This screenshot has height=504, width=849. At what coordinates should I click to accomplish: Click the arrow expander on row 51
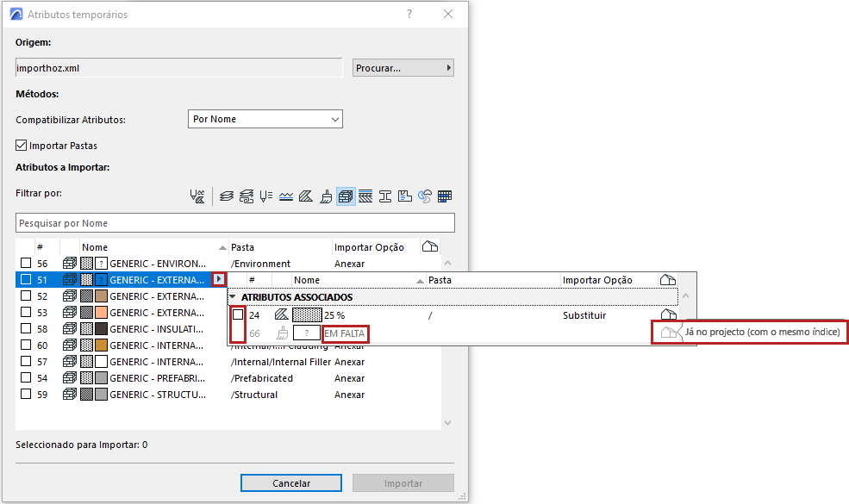[x=219, y=279]
